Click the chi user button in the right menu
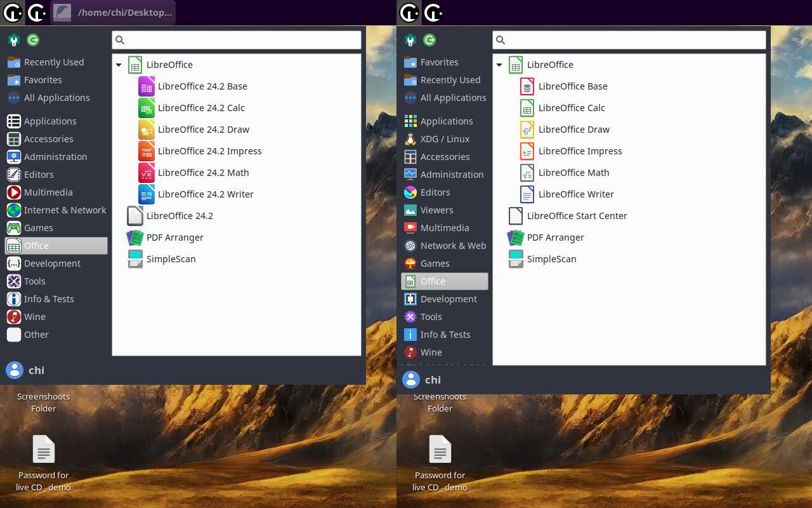The height and width of the screenshot is (508, 812). pyautogui.click(x=422, y=380)
